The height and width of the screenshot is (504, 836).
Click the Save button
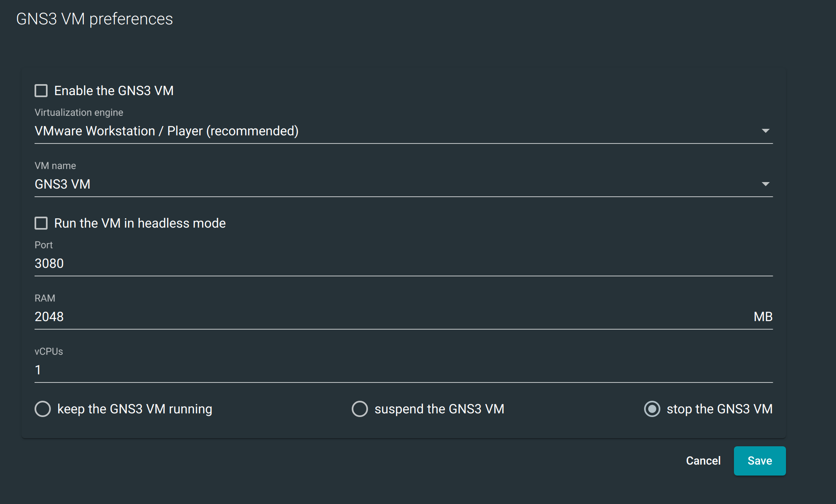(x=759, y=461)
